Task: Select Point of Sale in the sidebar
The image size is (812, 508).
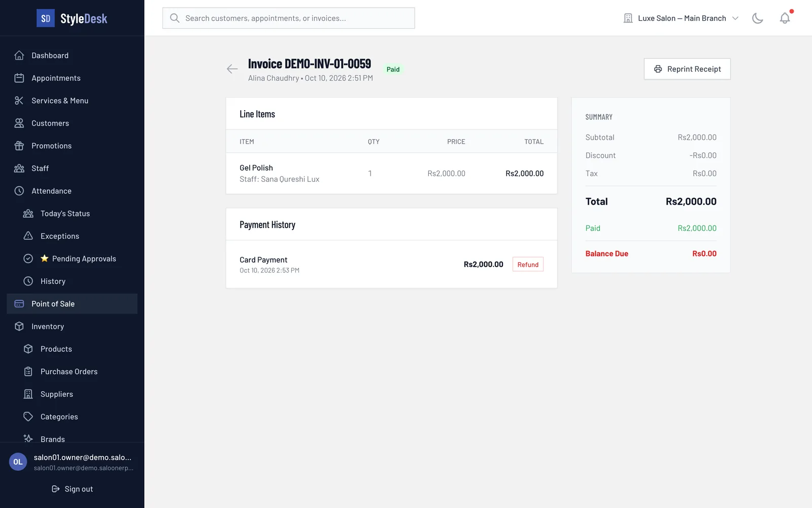Action: pos(72,304)
